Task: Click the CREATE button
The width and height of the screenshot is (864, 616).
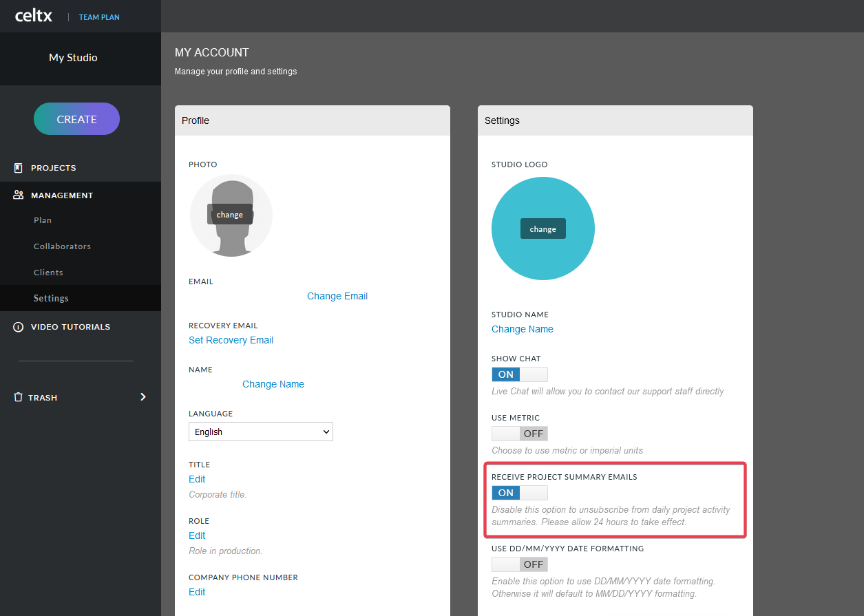Action: coord(76,119)
